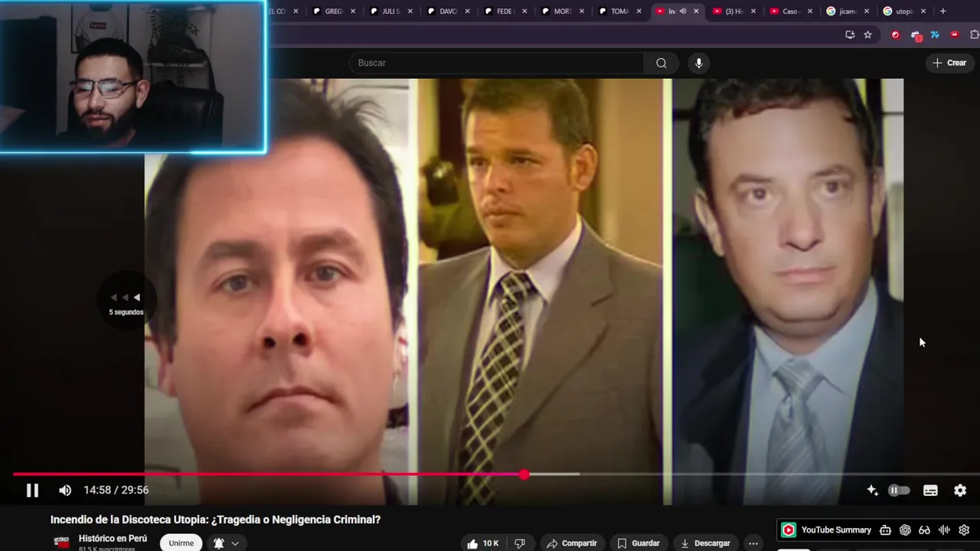Open the blue 7k extension icon
Image resolution: width=980 pixels, height=551 pixels.
pyautogui.click(x=935, y=34)
